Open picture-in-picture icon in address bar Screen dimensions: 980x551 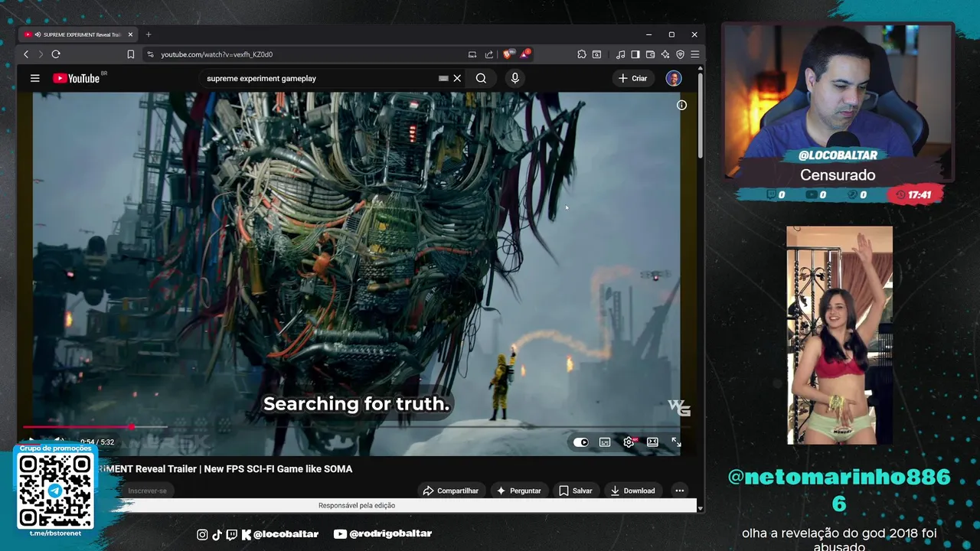[x=472, y=54]
